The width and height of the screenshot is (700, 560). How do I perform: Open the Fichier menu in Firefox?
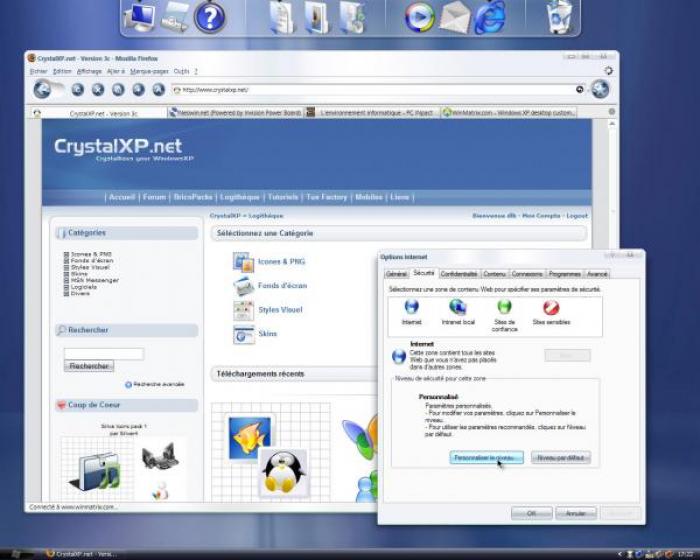click(x=38, y=71)
